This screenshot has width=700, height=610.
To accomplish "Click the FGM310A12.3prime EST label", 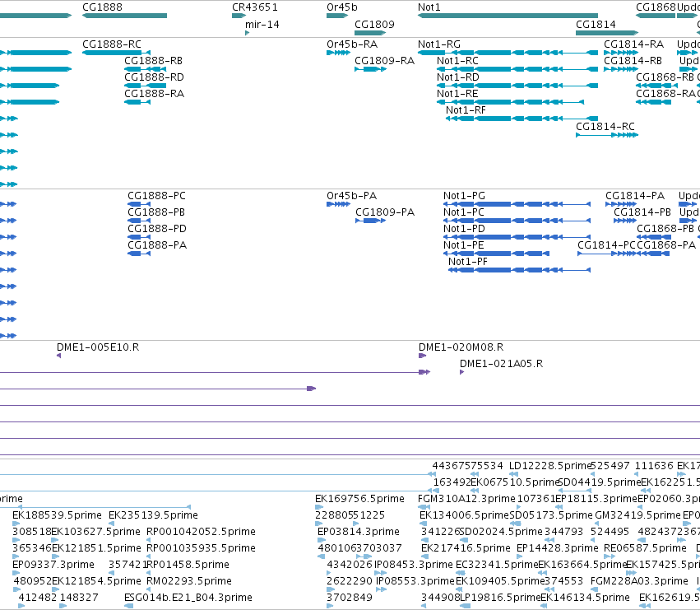I will (466, 499).
